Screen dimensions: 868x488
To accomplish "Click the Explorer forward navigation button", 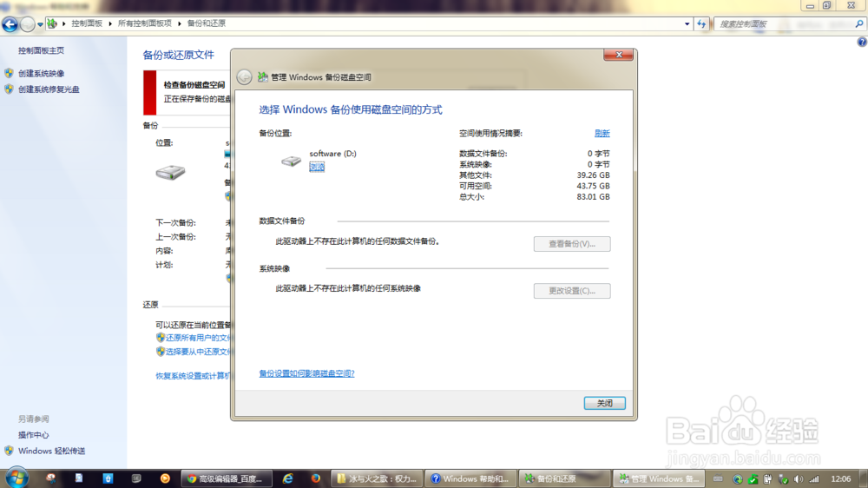I will point(27,23).
